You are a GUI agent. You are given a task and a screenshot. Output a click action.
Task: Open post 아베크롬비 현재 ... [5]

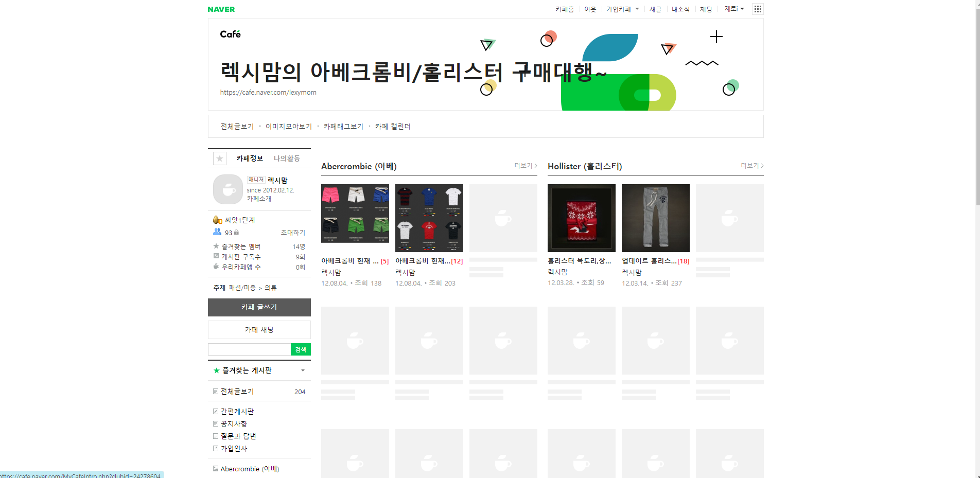pos(355,261)
